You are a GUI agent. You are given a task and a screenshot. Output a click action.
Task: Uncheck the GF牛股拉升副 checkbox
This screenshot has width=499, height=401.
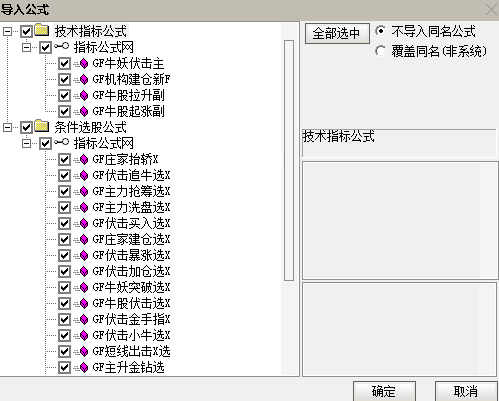coord(64,95)
